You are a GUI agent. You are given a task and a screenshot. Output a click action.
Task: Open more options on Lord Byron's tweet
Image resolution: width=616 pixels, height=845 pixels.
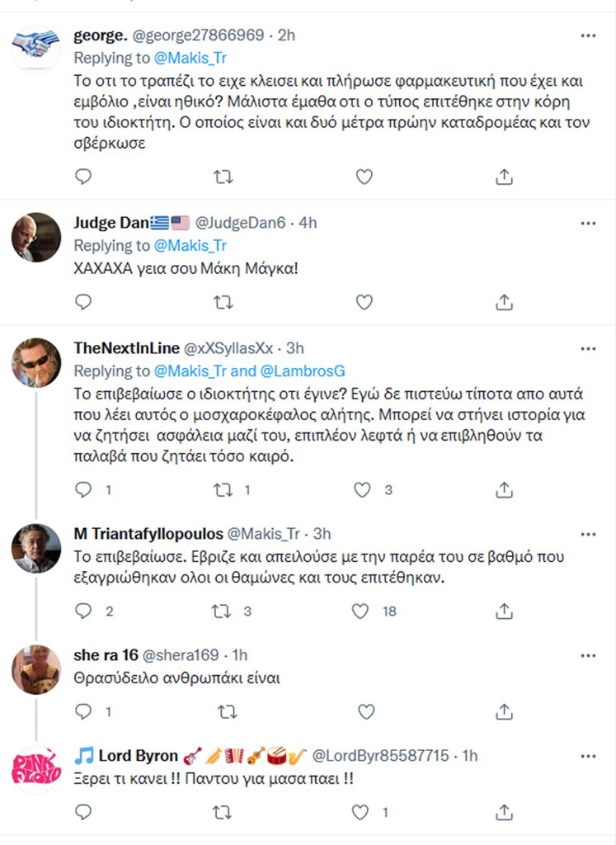click(587, 756)
